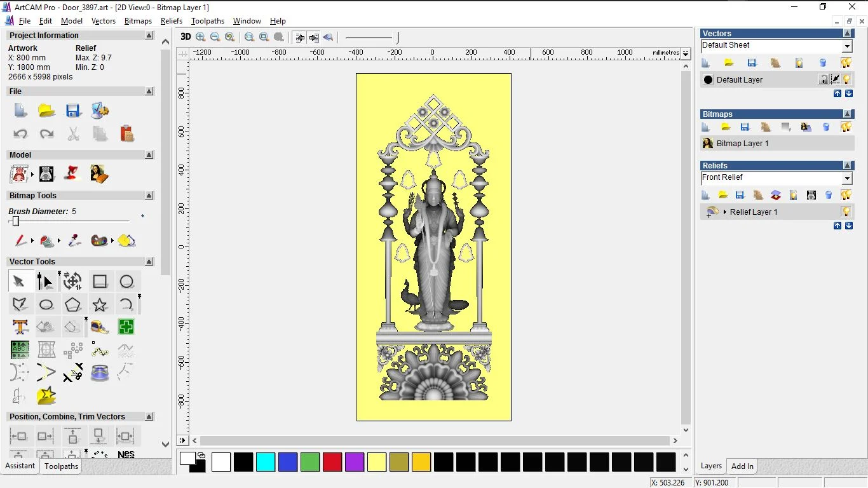Open the Default Sheet dropdown
868x488 pixels.
point(847,46)
